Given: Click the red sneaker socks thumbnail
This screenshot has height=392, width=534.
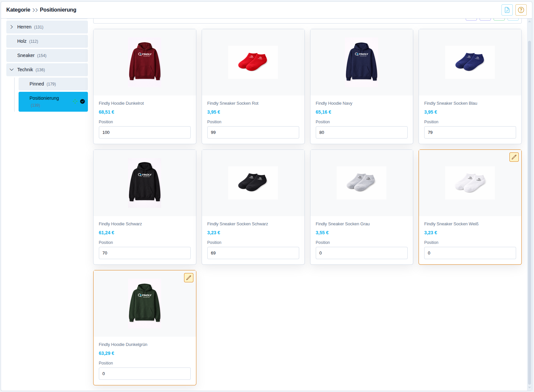Looking at the screenshot, I should point(253,62).
